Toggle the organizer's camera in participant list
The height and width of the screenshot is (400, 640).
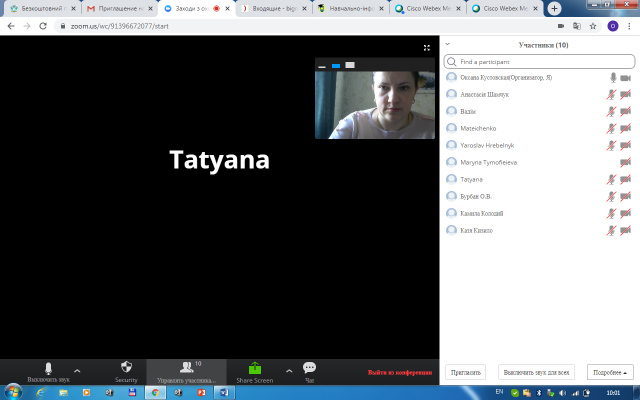tap(625, 77)
